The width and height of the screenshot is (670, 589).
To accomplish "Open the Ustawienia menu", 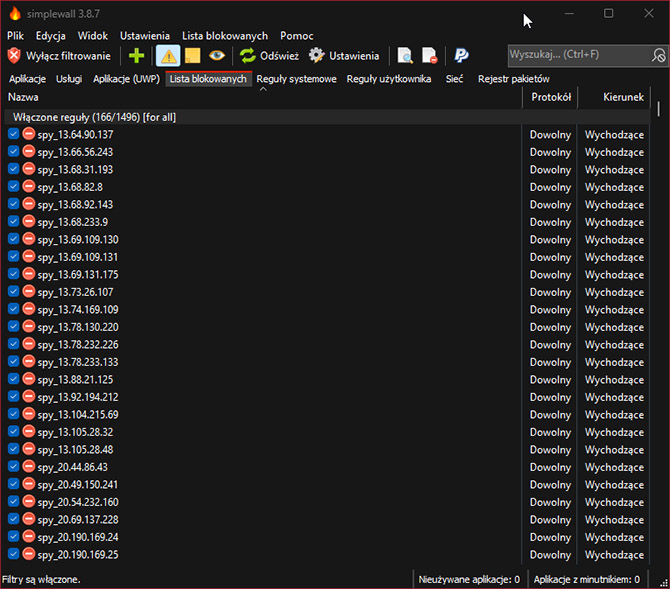I will [145, 36].
